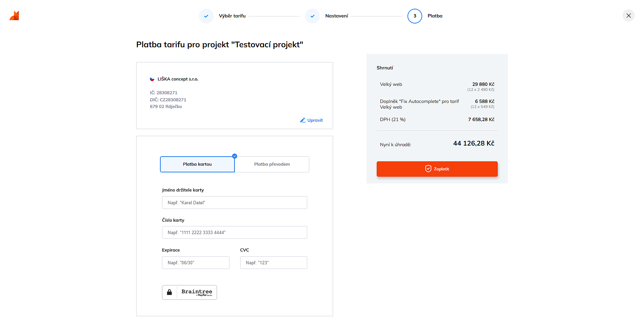Click the checkmark icon for Nastavení step
The width and height of the screenshot is (644, 331).
point(312,16)
